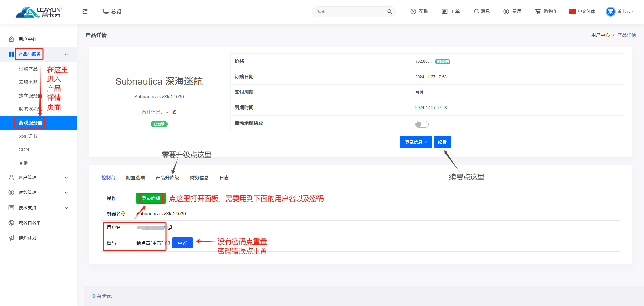
Task: Switch to 日志 tab
Action: pos(224,177)
